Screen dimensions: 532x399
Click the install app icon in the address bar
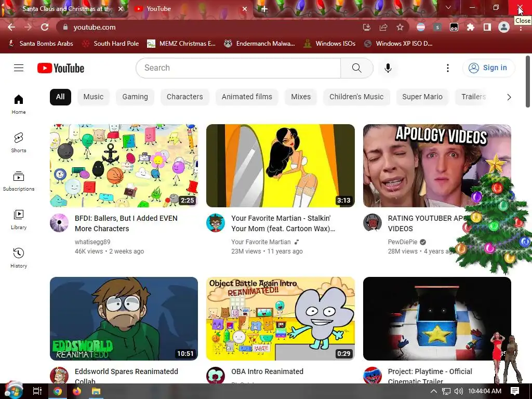(x=366, y=27)
